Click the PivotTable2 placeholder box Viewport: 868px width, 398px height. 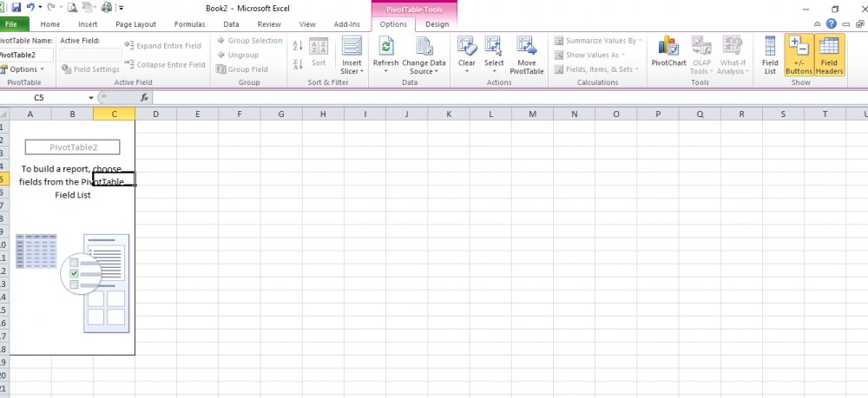tap(73, 147)
